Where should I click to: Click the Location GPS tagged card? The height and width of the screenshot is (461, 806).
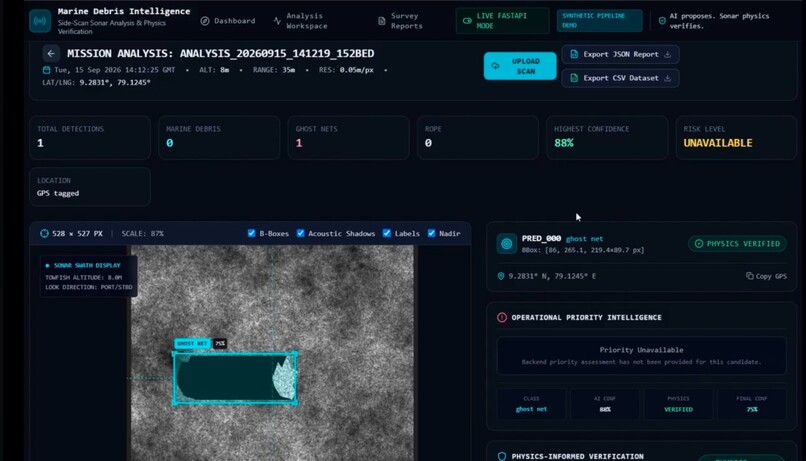point(90,187)
